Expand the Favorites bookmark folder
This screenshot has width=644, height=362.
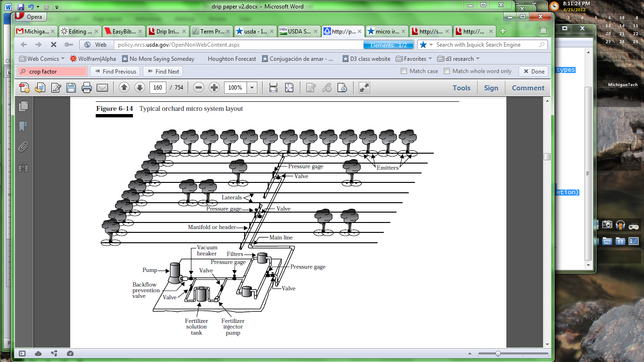[x=414, y=59]
